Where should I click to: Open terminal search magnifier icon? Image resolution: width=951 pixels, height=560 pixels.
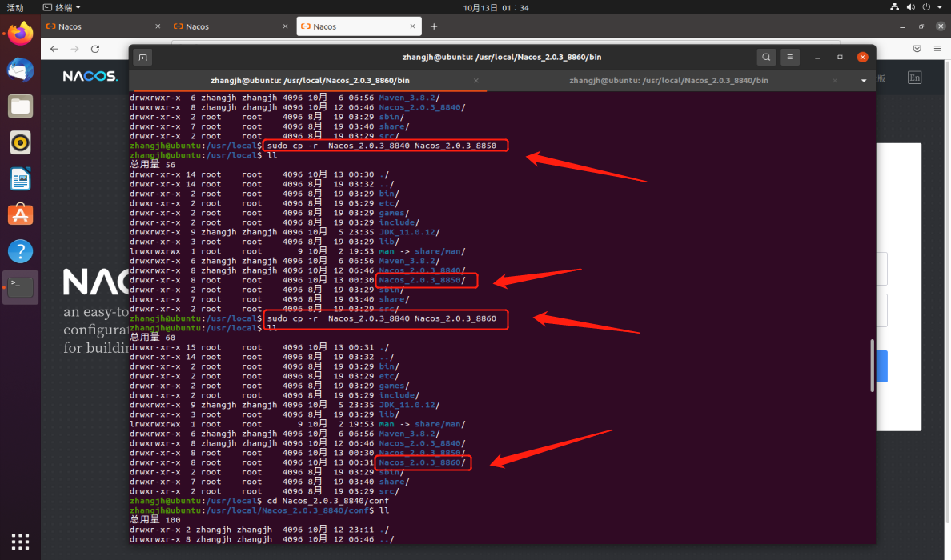pos(767,57)
